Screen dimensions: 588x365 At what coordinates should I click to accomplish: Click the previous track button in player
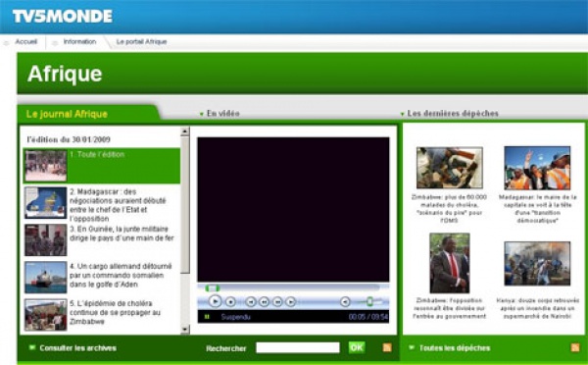251,301
